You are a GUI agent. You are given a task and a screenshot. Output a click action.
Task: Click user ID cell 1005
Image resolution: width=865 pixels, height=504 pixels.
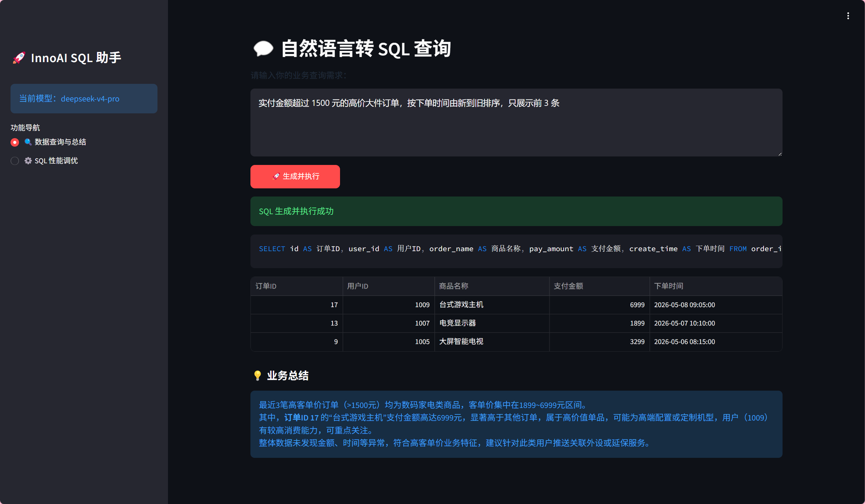click(389, 342)
